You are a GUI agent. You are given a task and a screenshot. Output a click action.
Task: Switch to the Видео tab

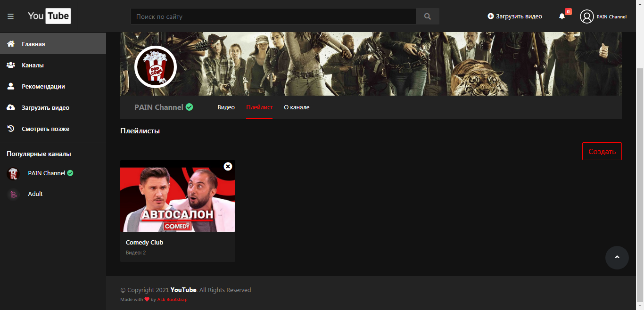(226, 107)
